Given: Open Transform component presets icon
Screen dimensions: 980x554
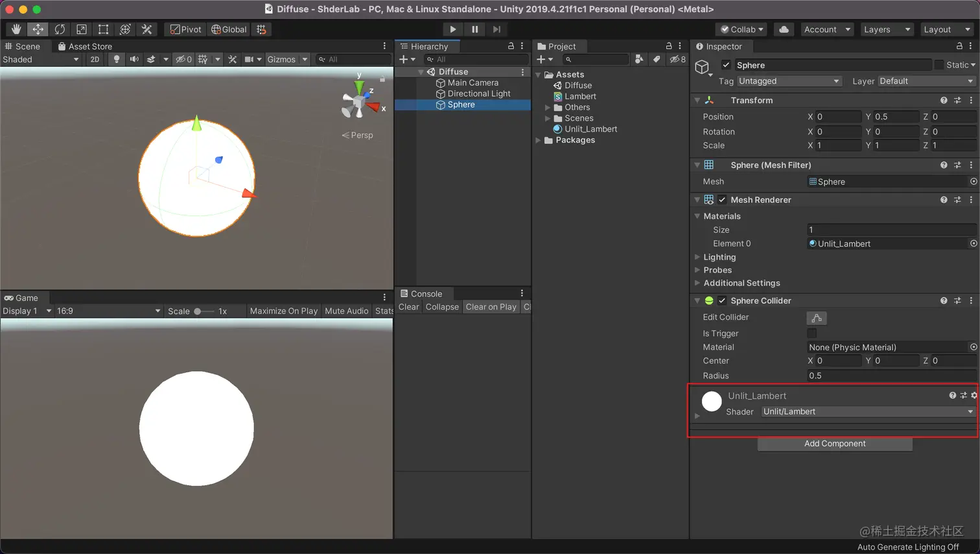Looking at the screenshot, I should point(957,101).
